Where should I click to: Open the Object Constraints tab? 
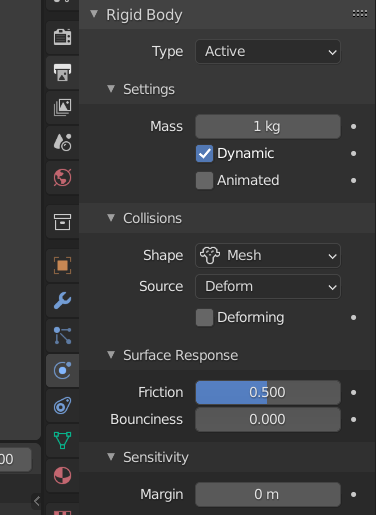(x=63, y=406)
